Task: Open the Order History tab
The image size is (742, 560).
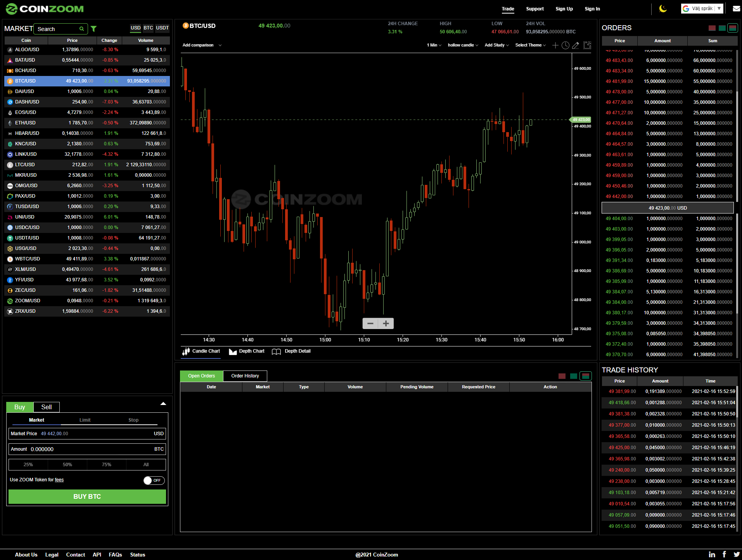Action: pos(245,376)
